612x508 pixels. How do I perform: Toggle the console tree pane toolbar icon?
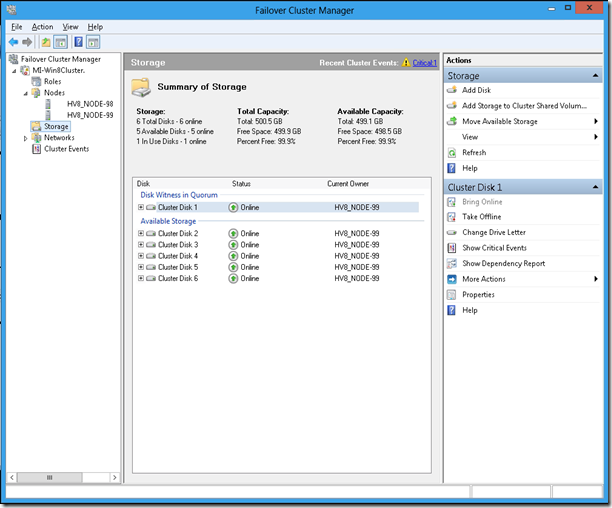point(60,42)
